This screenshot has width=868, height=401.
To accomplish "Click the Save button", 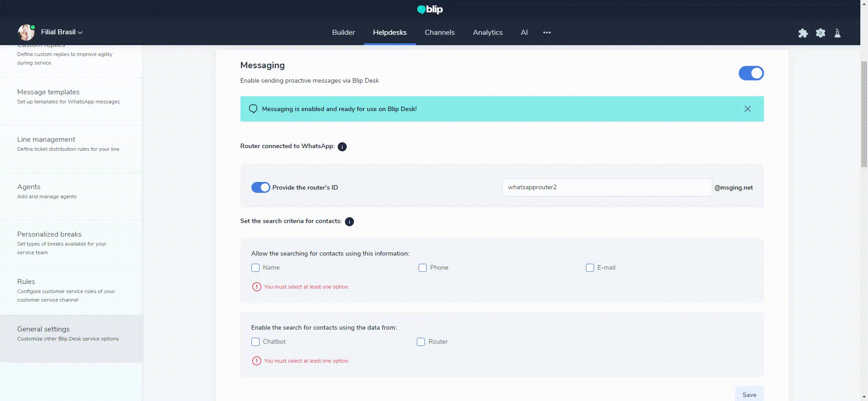I will tap(749, 394).
